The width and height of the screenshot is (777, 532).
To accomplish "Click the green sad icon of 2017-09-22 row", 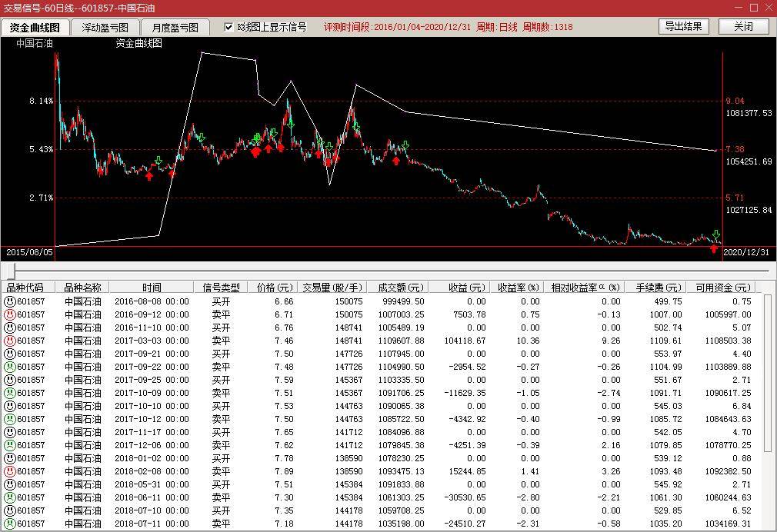I will point(9,367).
